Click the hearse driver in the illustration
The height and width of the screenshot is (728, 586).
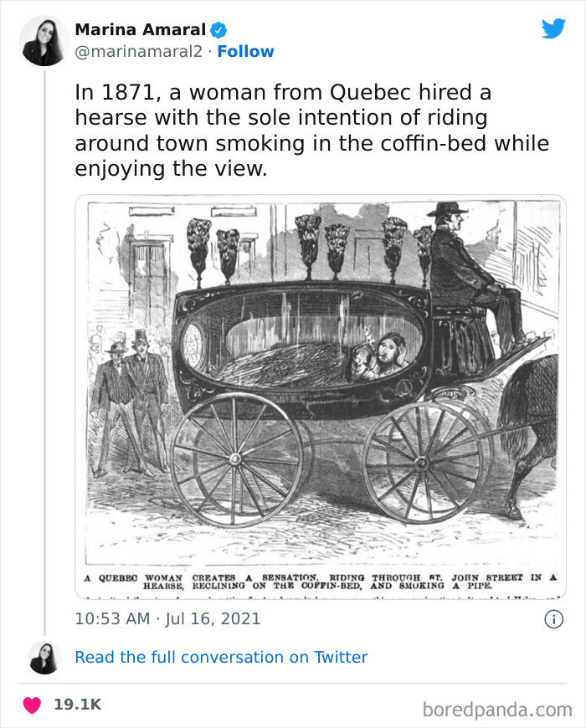(465, 268)
